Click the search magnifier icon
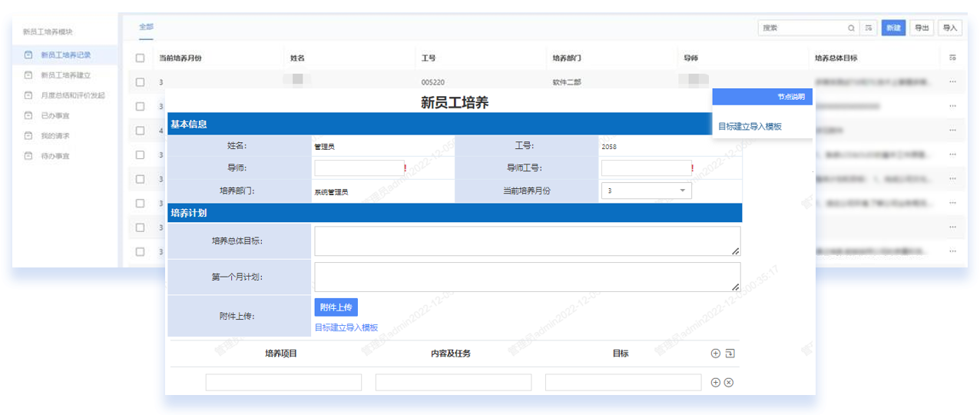This screenshot has height=415, width=980. [x=851, y=28]
